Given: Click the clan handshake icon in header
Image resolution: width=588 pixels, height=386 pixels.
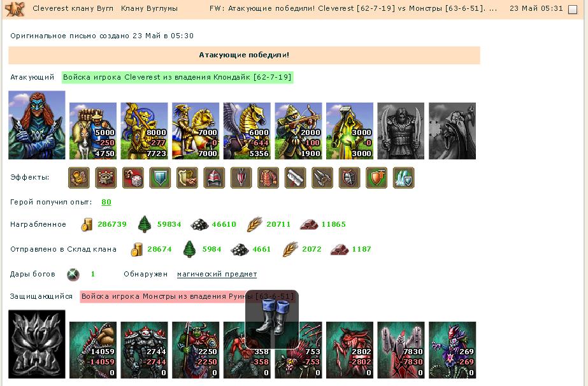Looking at the screenshot, I should [15, 9].
